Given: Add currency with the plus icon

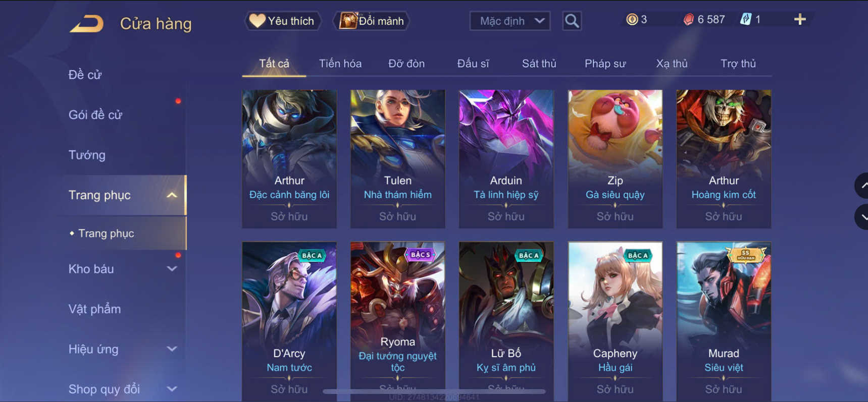Looking at the screenshot, I should pos(800,20).
